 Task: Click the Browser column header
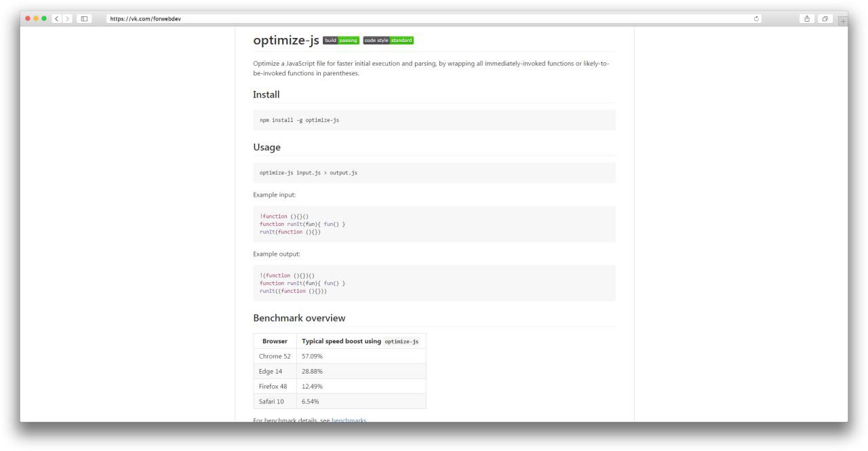pos(275,341)
